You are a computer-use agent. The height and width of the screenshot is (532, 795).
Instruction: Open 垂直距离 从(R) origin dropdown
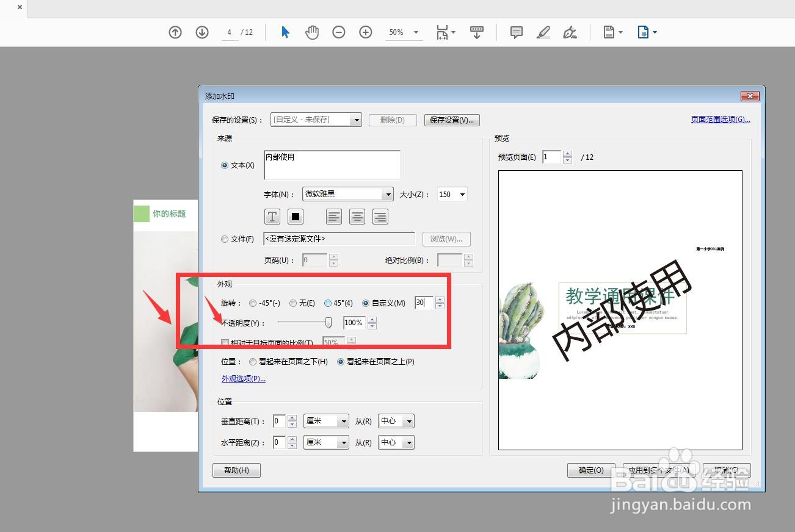396,421
